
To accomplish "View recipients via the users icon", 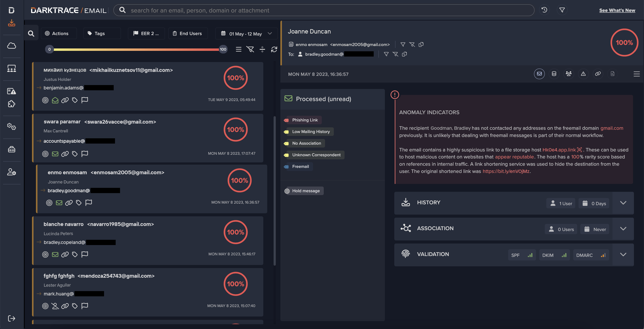I will pyautogui.click(x=569, y=74).
